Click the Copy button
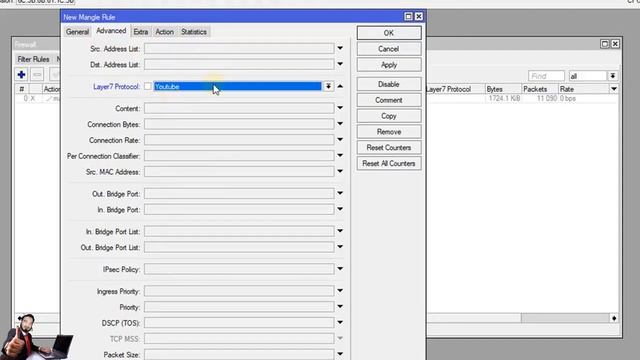640x360 pixels. tap(389, 116)
